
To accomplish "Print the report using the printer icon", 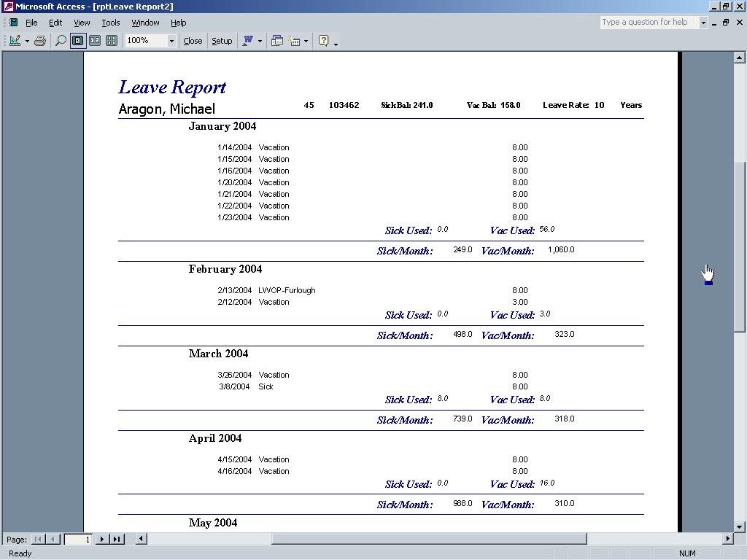I will pyautogui.click(x=40, y=41).
